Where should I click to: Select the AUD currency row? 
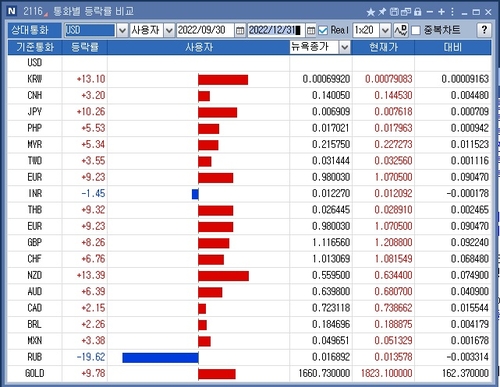click(249, 292)
